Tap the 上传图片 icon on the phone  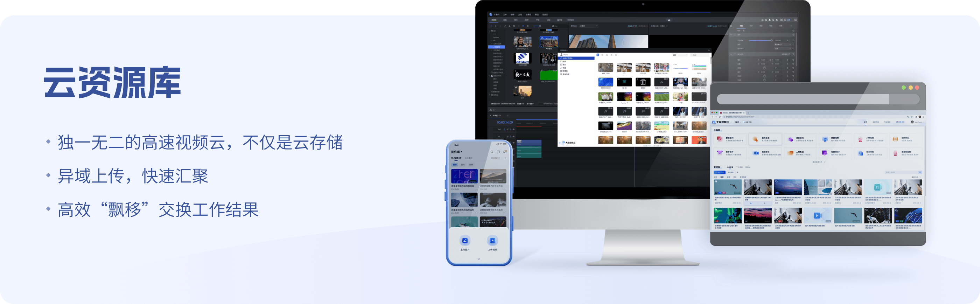[x=465, y=241]
